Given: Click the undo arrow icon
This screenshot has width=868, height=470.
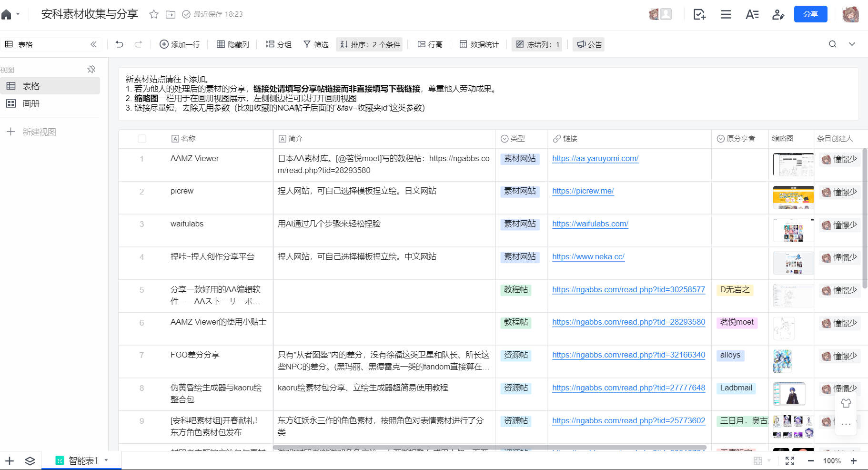Looking at the screenshot, I should coord(119,44).
